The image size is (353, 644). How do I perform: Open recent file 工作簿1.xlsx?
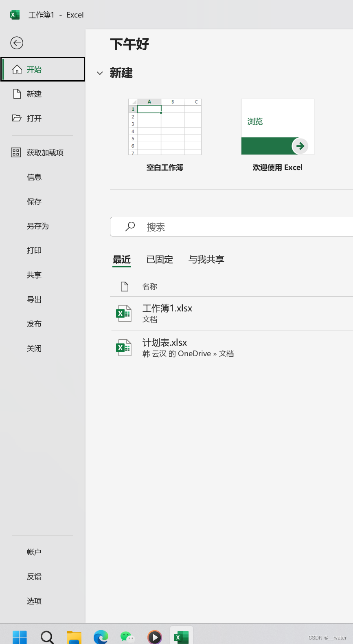coord(232,313)
